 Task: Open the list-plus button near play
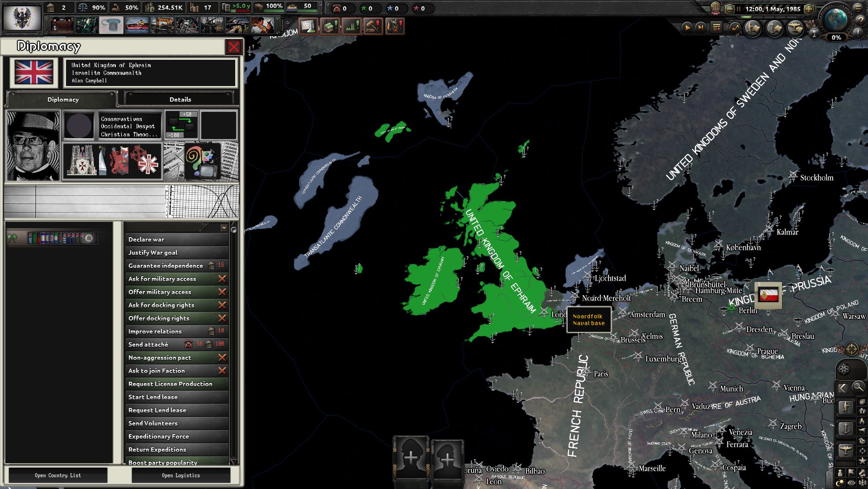(x=716, y=28)
